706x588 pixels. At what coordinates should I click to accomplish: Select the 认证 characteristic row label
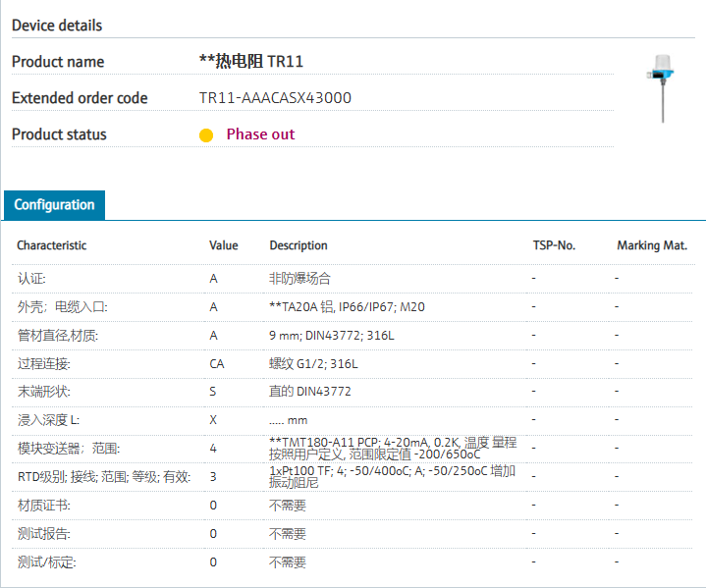click(31, 279)
